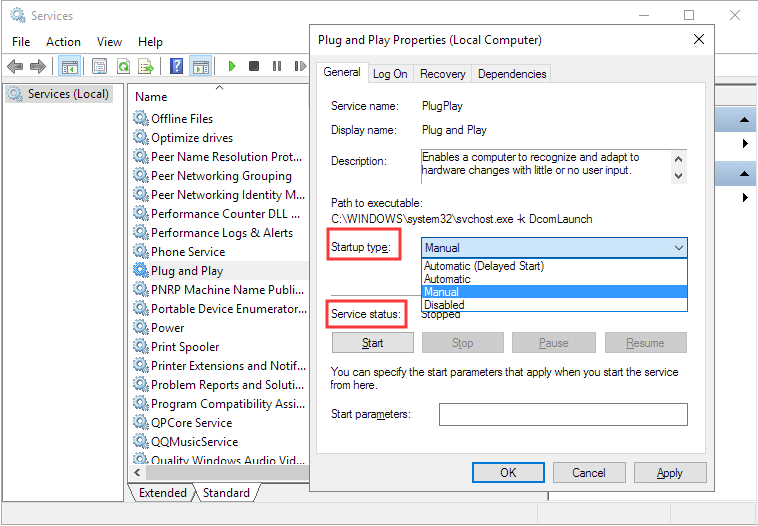Choose Automatic (Delayed Start) from the list
The image size is (758, 526).
click(483, 266)
